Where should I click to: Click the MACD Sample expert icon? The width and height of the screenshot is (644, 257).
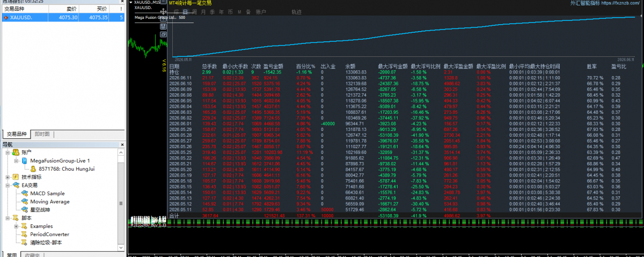[x=25, y=193]
